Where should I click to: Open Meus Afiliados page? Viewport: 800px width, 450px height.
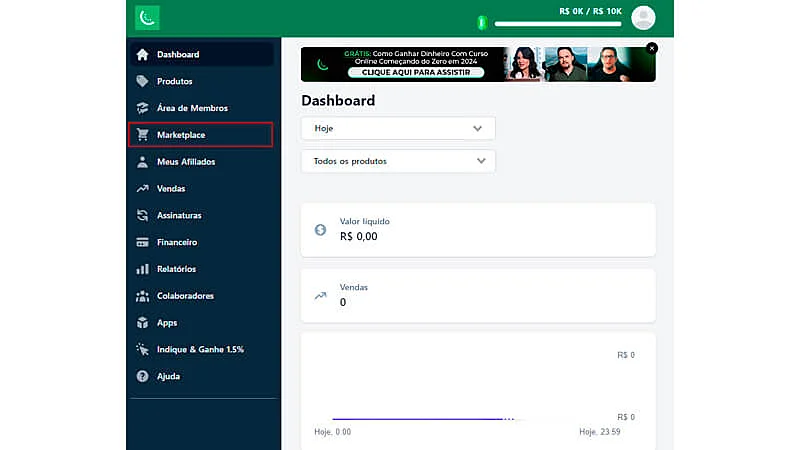coord(202,162)
